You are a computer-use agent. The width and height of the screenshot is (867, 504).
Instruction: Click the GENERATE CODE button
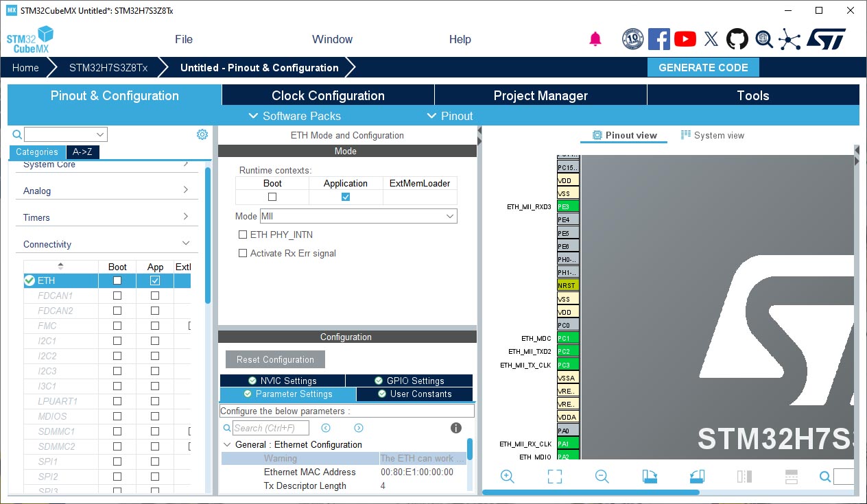pyautogui.click(x=703, y=67)
